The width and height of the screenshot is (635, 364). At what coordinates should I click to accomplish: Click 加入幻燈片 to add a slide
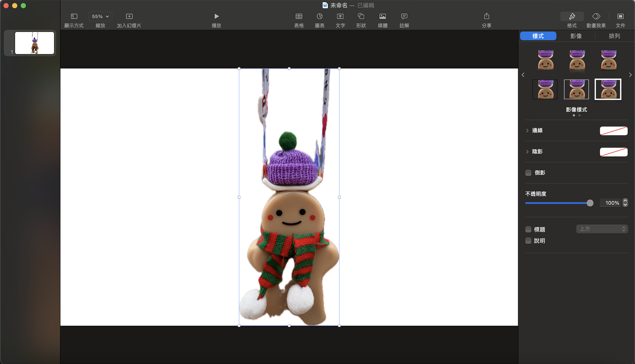coord(129,16)
